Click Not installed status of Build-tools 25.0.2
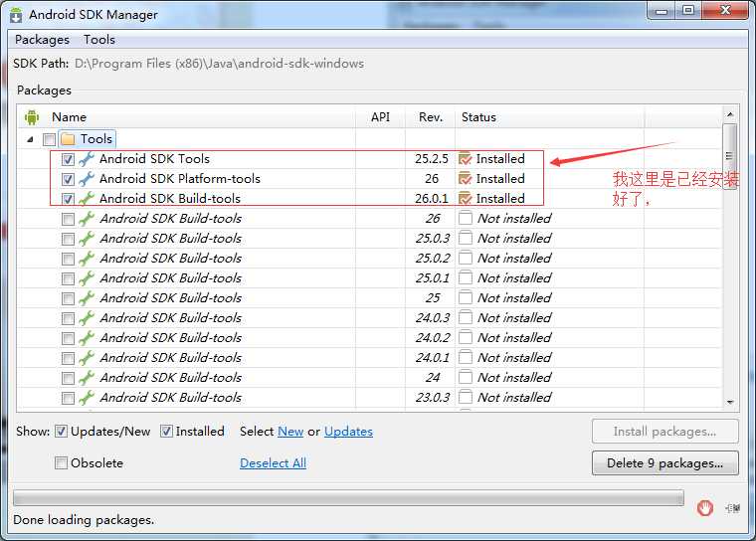The width and height of the screenshot is (756, 541). tap(514, 259)
